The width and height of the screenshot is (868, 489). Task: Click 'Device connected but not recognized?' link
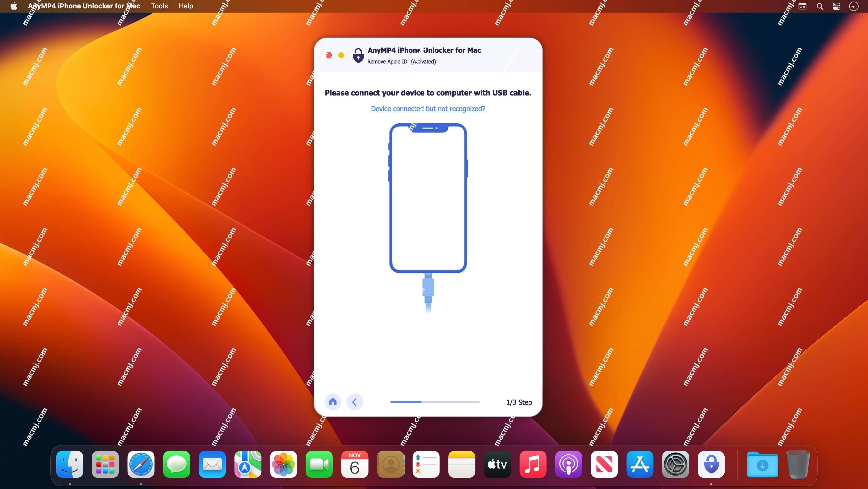(x=427, y=109)
